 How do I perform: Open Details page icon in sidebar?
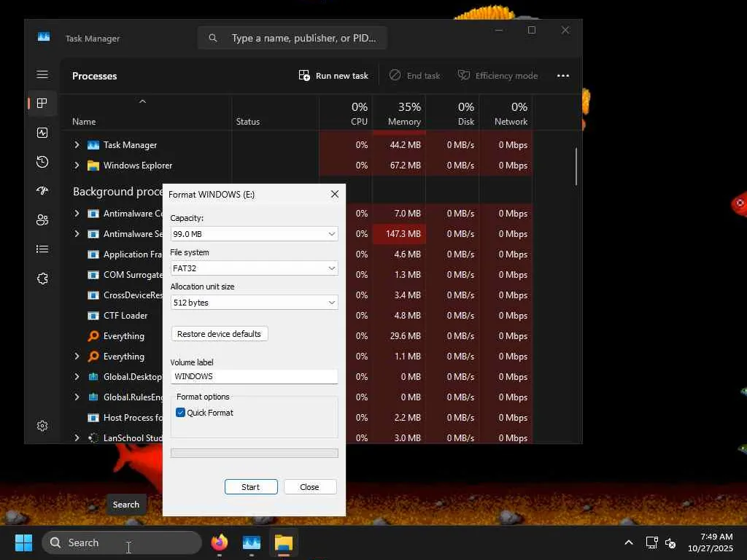tap(42, 249)
